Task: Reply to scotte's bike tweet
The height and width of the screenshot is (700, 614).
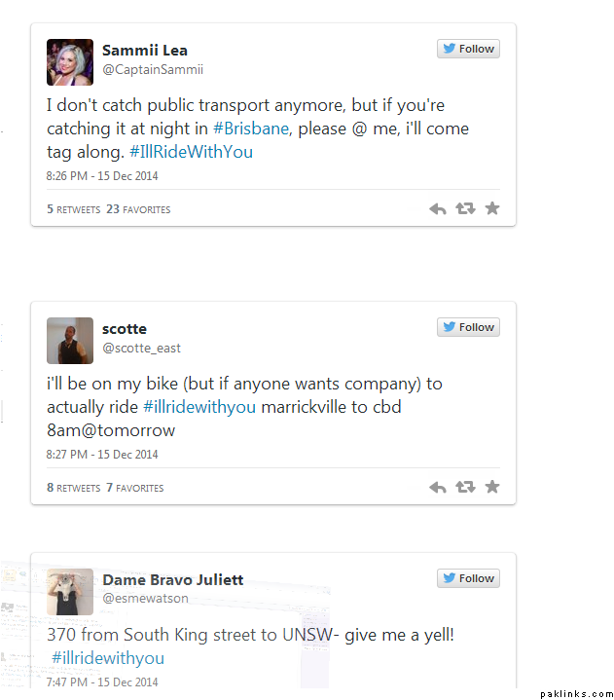Action: [x=438, y=488]
